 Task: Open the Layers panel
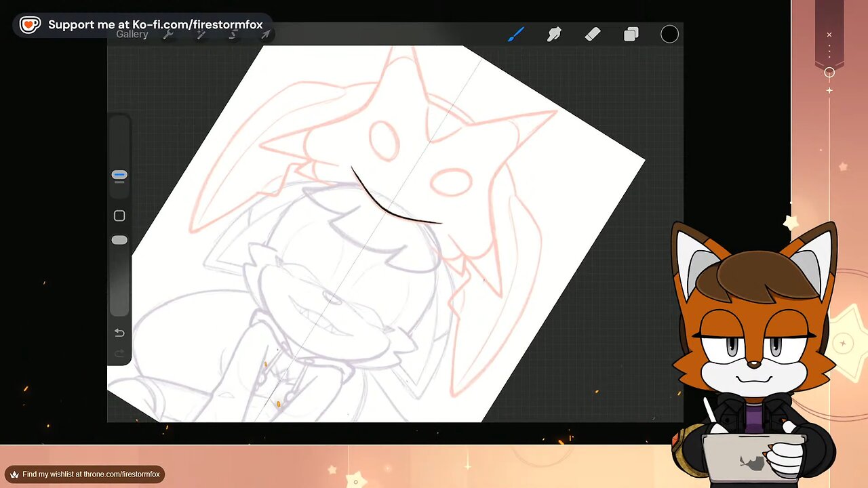pyautogui.click(x=631, y=35)
